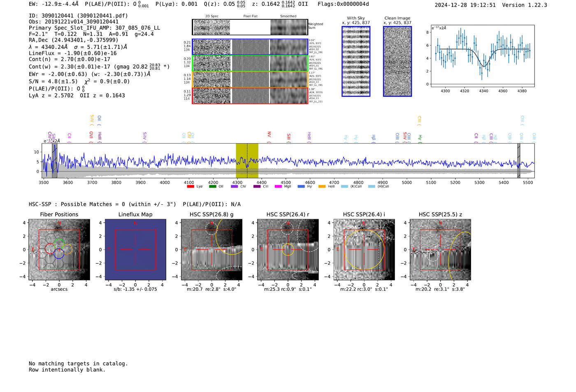Click the λ = 4340.24Å wavelength line
Screen dimensions: 576x392
78,47
